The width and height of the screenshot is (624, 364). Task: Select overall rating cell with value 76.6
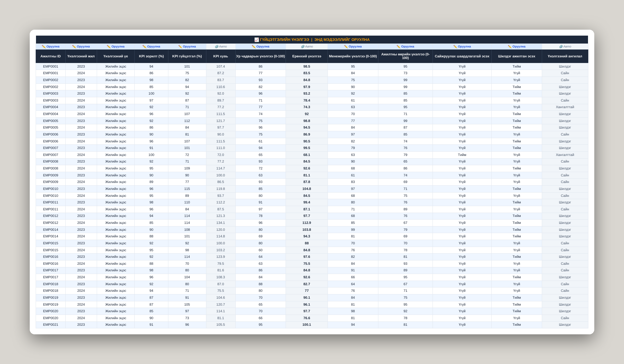click(x=307, y=318)
